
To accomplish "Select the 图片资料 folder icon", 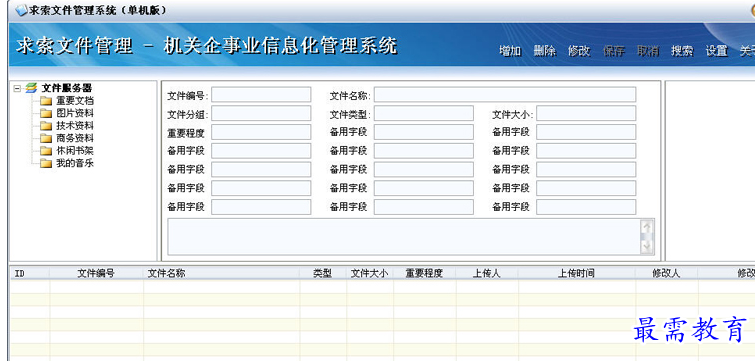I will click(x=46, y=114).
